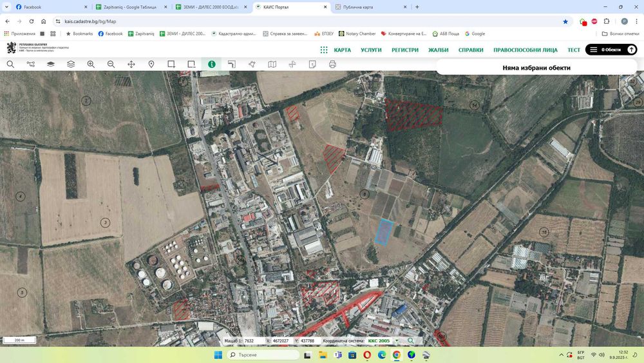Open the Всички отметки folder
The image size is (644, 363).
coord(620,34)
